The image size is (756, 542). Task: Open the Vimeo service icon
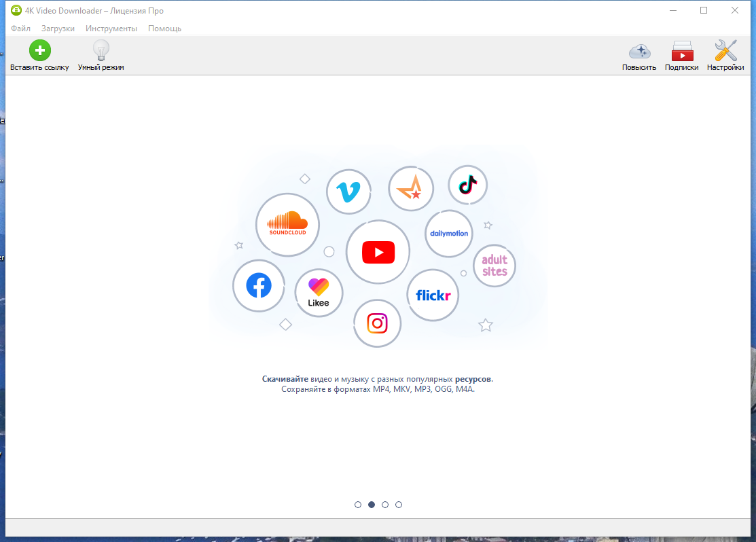pos(348,192)
